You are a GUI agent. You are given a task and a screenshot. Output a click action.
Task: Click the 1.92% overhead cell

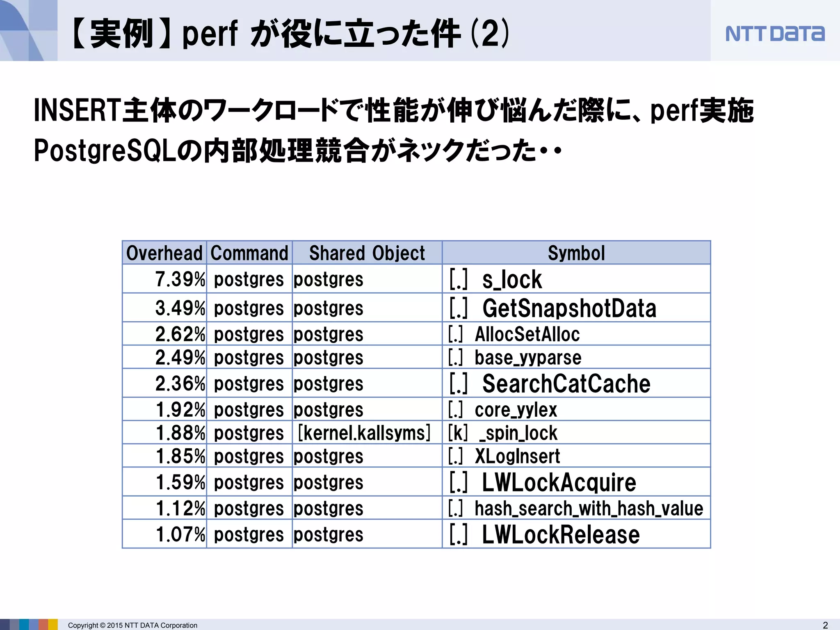coord(164,409)
